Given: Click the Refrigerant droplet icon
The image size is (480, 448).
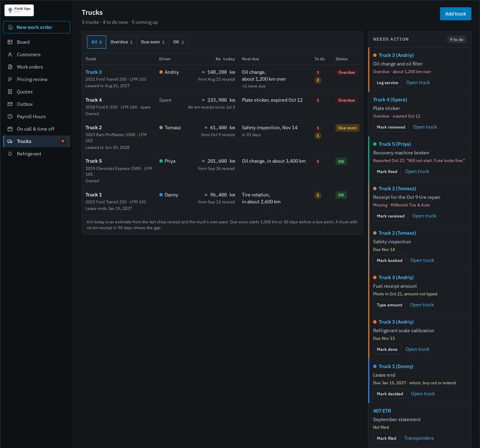Looking at the screenshot, I should [x=10, y=154].
